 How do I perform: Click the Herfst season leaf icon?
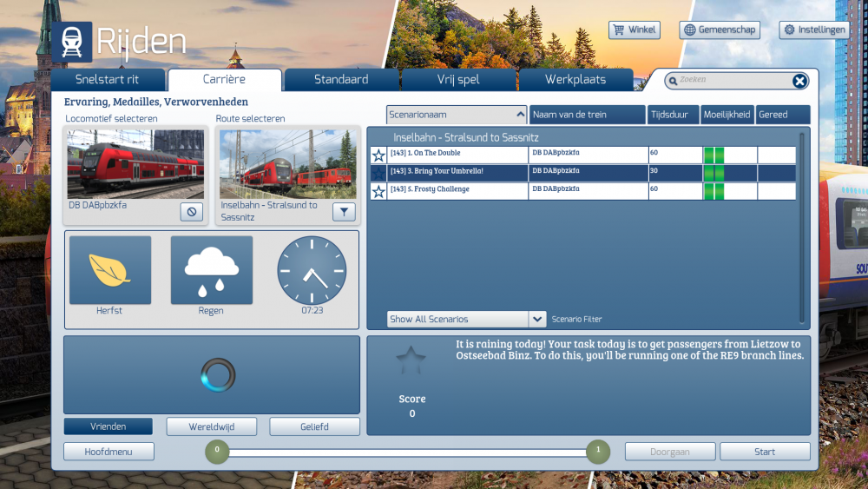coord(109,270)
